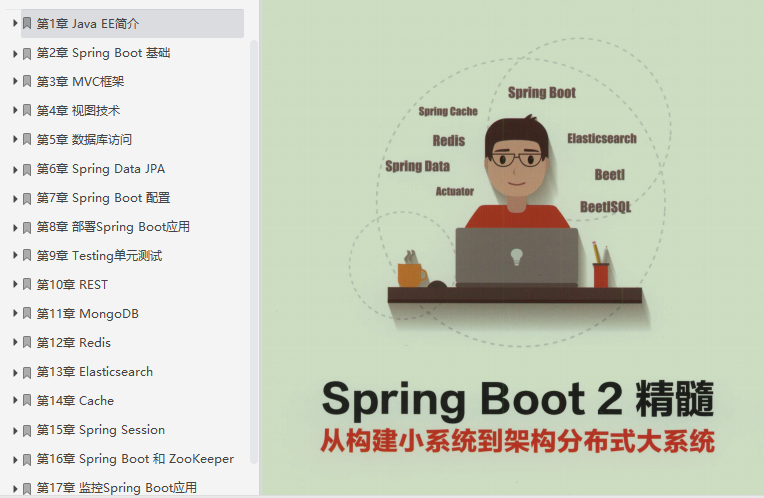The height and width of the screenshot is (498, 764).
Task: Select the 第5章 数据库访问 bookmark
Action: [84, 139]
